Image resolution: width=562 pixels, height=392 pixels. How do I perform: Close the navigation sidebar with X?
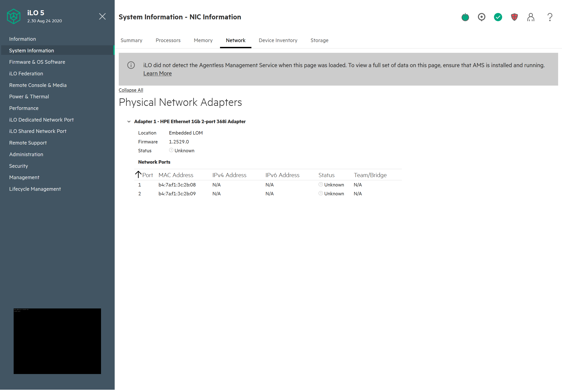pos(102,16)
